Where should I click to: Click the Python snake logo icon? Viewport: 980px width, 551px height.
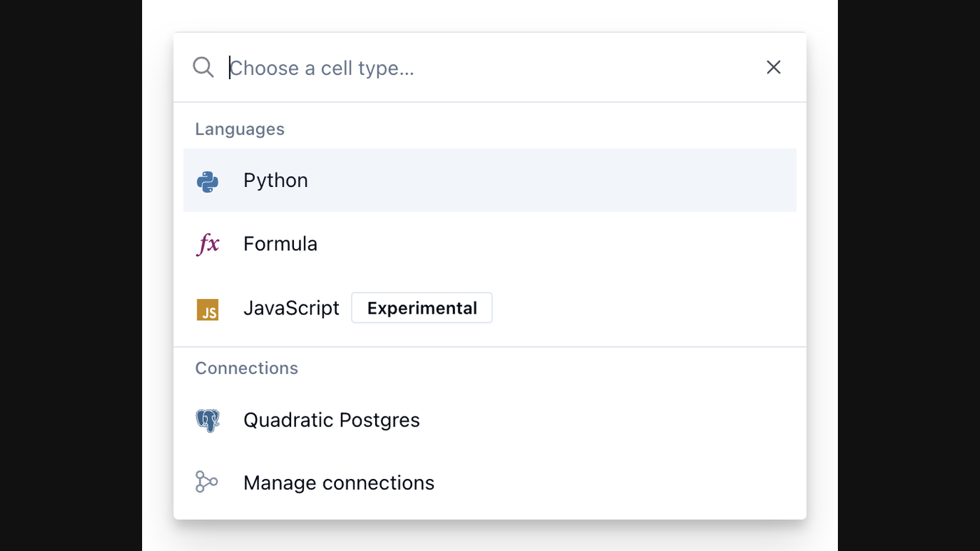[x=207, y=181]
